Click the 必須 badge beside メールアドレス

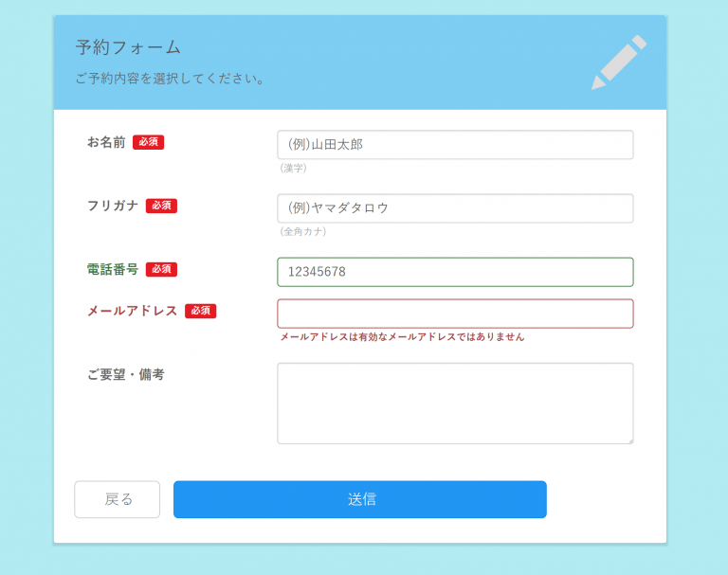point(200,311)
